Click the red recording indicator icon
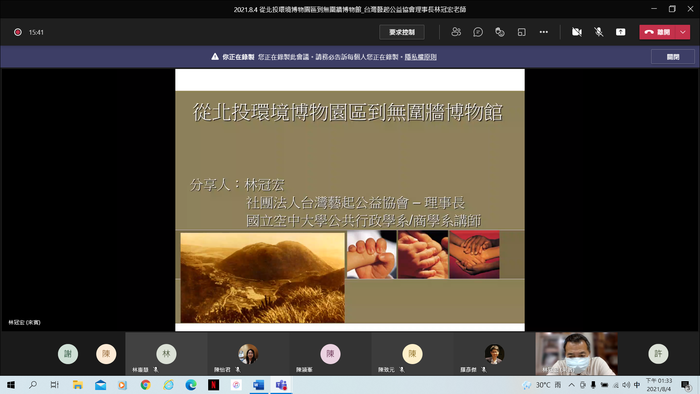Image resolution: width=700 pixels, height=394 pixels. (18, 32)
